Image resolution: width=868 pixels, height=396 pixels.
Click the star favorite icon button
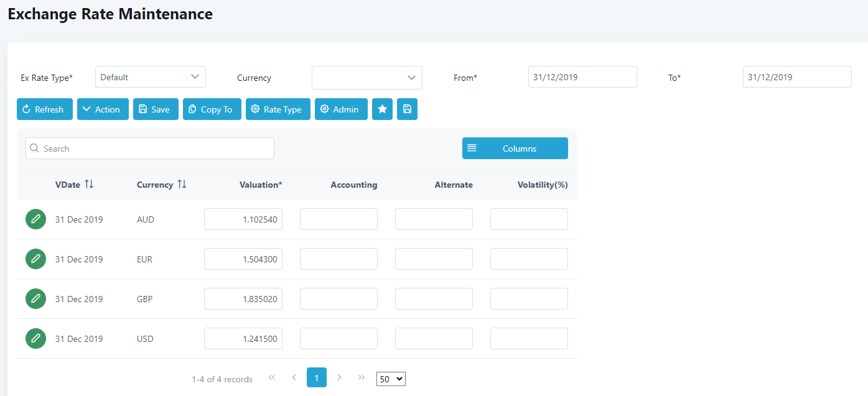[382, 109]
